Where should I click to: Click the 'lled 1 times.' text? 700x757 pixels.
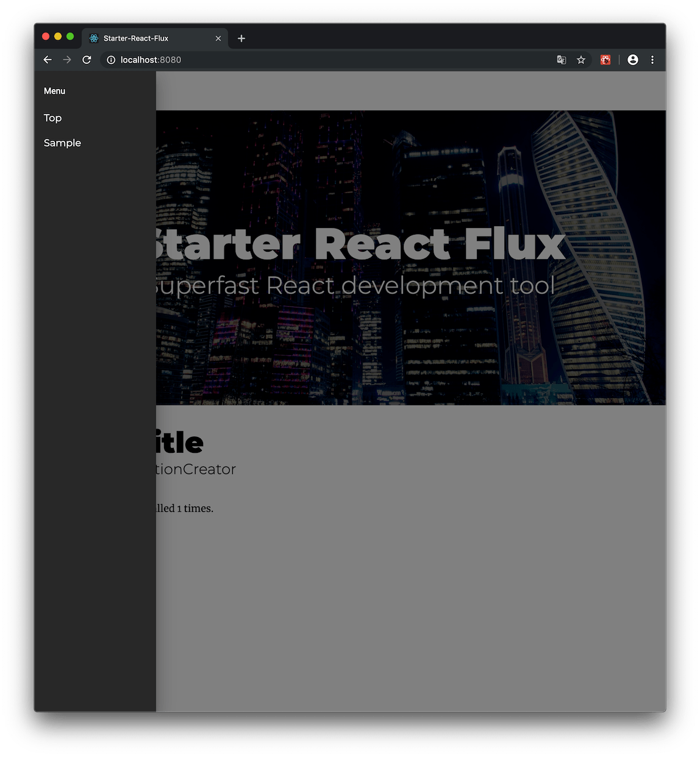pos(185,508)
